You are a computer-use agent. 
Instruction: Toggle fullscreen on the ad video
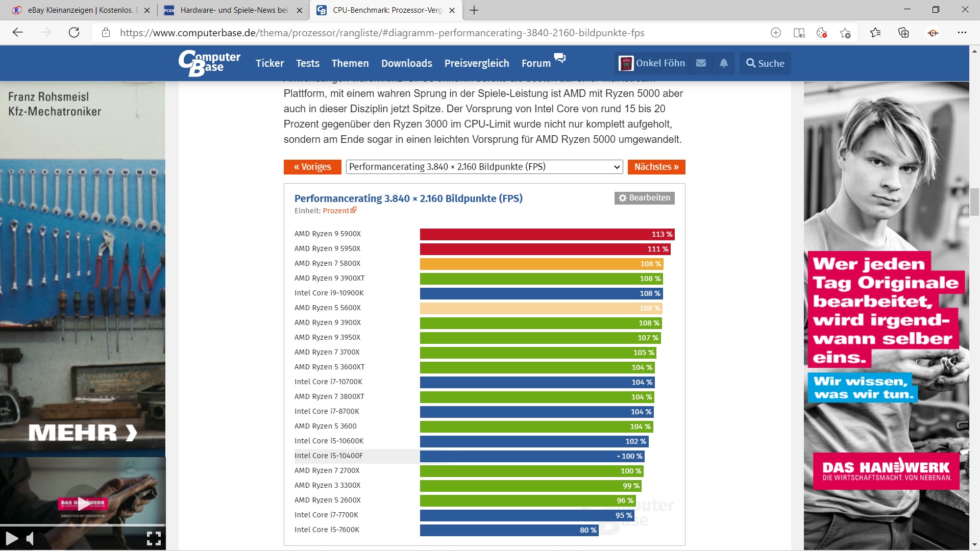tap(154, 538)
